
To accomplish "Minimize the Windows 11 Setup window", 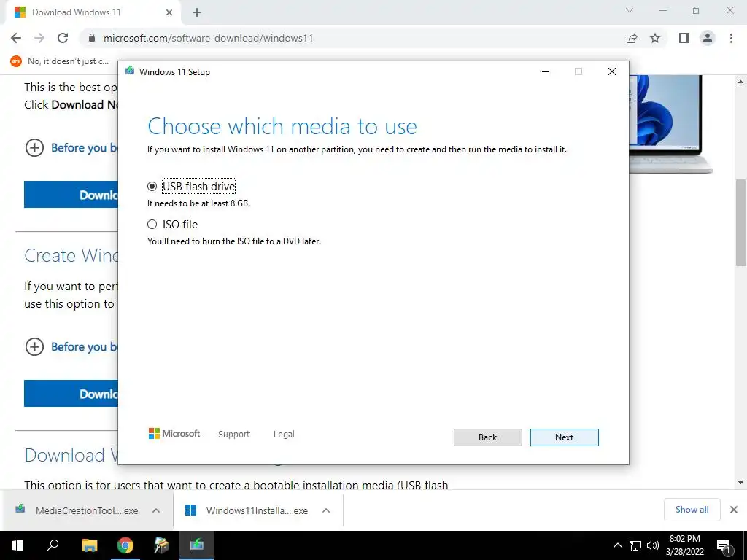I will [546, 71].
